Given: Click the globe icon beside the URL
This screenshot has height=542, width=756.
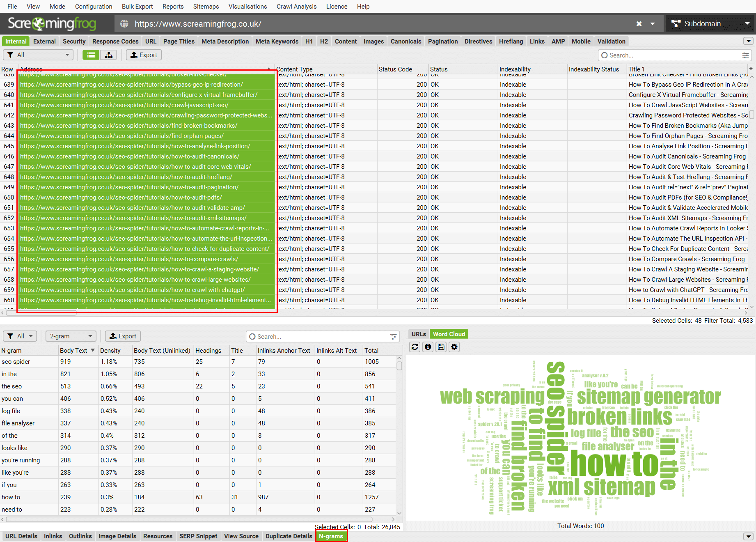Looking at the screenshot, I should [x=124, y=24].
